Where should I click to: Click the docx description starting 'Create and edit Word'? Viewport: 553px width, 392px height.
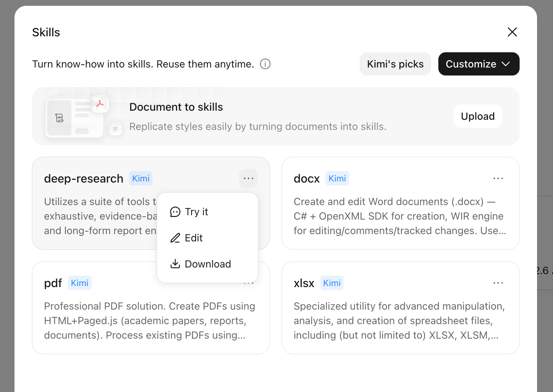(x=400, y=216)
